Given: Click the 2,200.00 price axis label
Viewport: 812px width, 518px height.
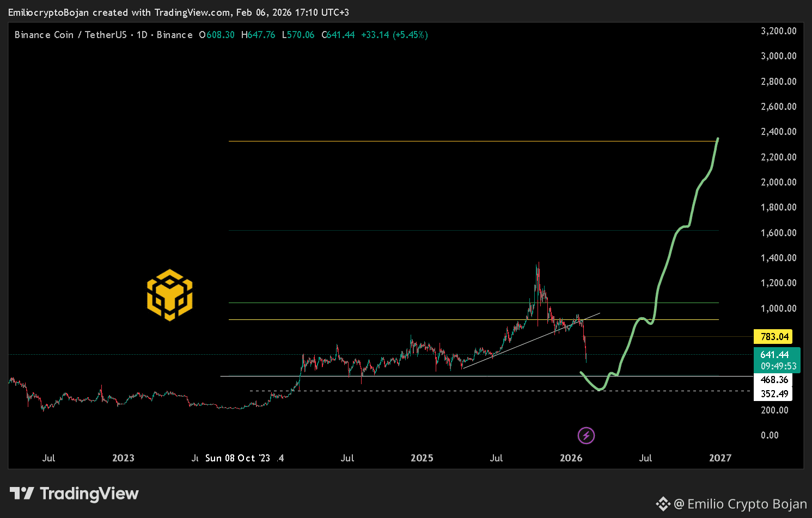Looking at the screenshot, I should (779, 157).
